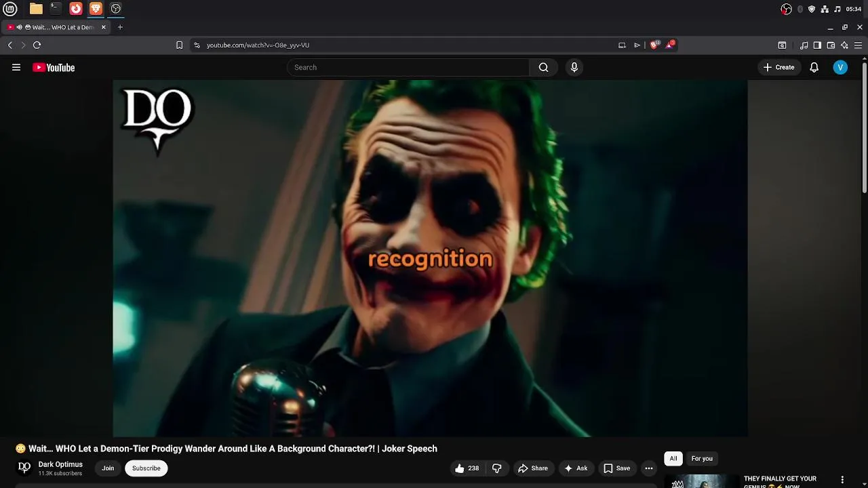868x488 pixels.
Task: Open OBS Studio from the panel launcher
Action: click(116, 9)
